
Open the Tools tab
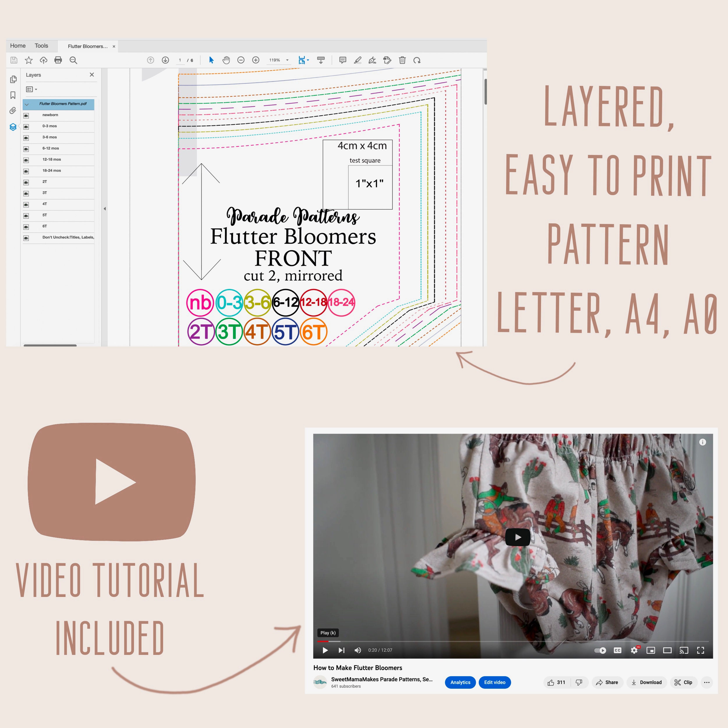tap(41, 46)
